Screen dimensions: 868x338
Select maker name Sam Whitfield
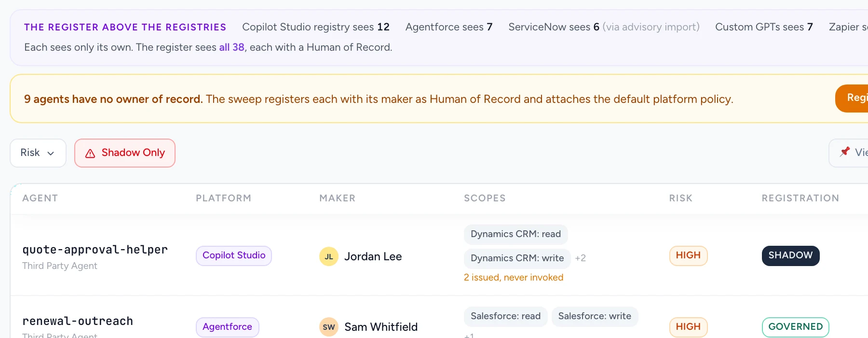pos(381,327)
